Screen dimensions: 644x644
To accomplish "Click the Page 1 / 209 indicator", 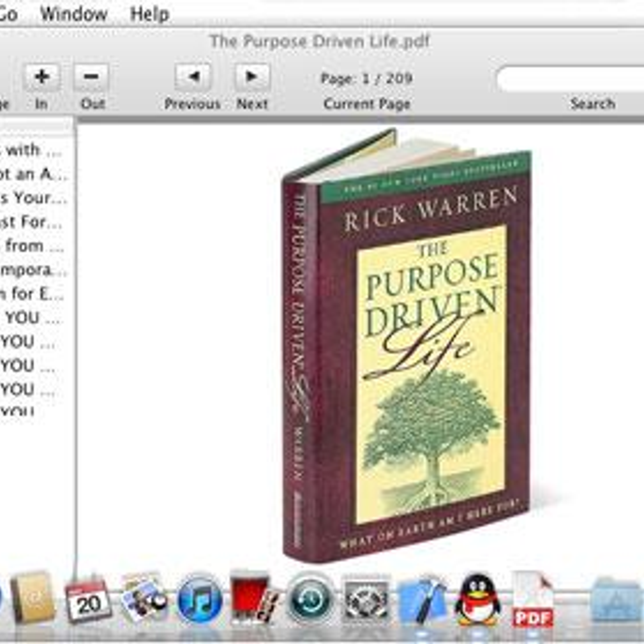I will tap(366, 78).
